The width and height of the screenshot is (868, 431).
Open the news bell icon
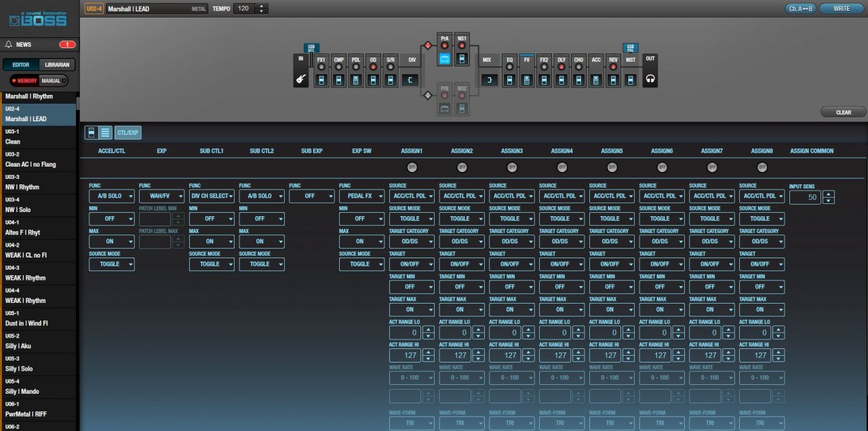click(9, 45)
